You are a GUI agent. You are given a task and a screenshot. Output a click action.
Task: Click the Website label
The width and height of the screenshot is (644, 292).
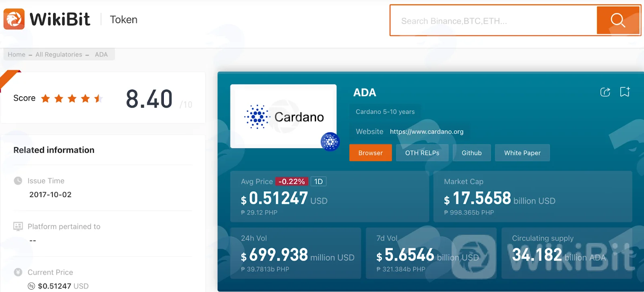click(x=369, y=132)
